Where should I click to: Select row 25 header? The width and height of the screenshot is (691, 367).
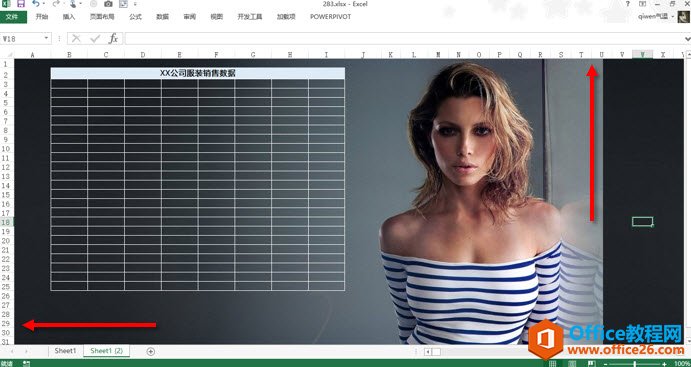(x=7, y=286)
